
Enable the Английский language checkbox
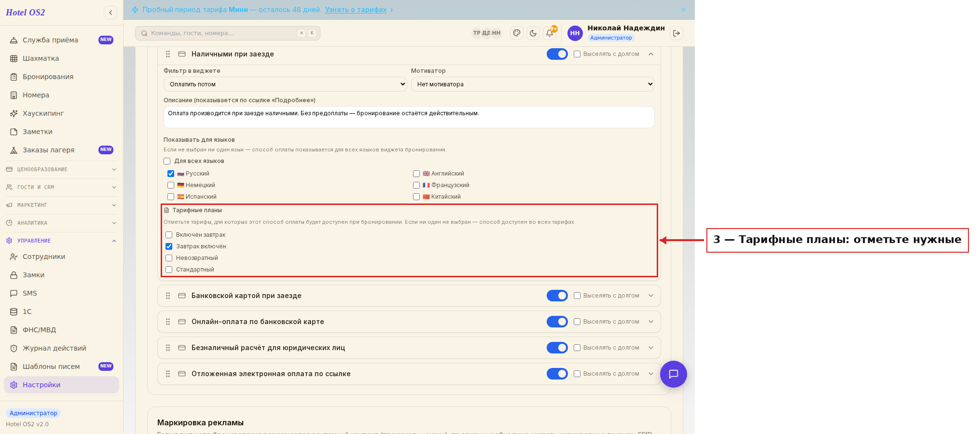click(416, 174)
